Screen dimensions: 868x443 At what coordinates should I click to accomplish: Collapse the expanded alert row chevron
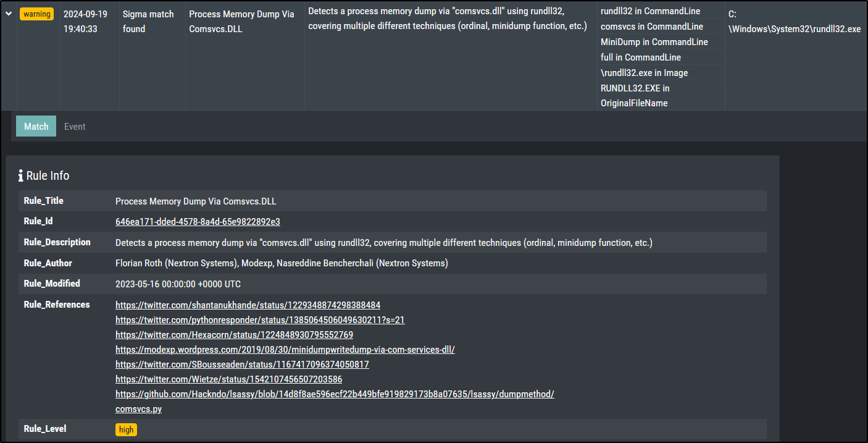[9, 14]
